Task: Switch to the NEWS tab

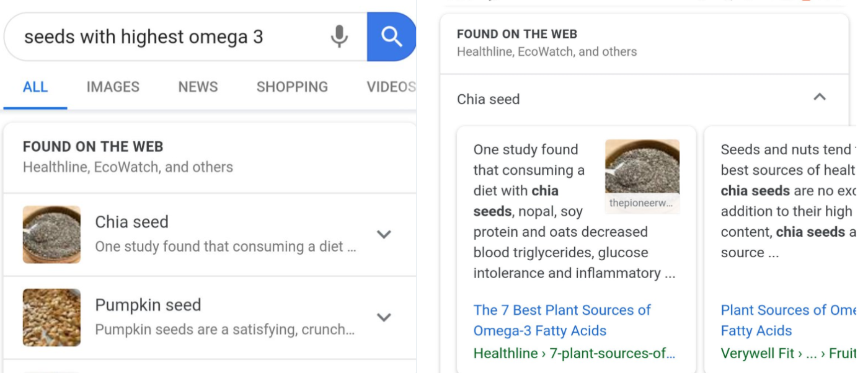Action: (197, 87)
